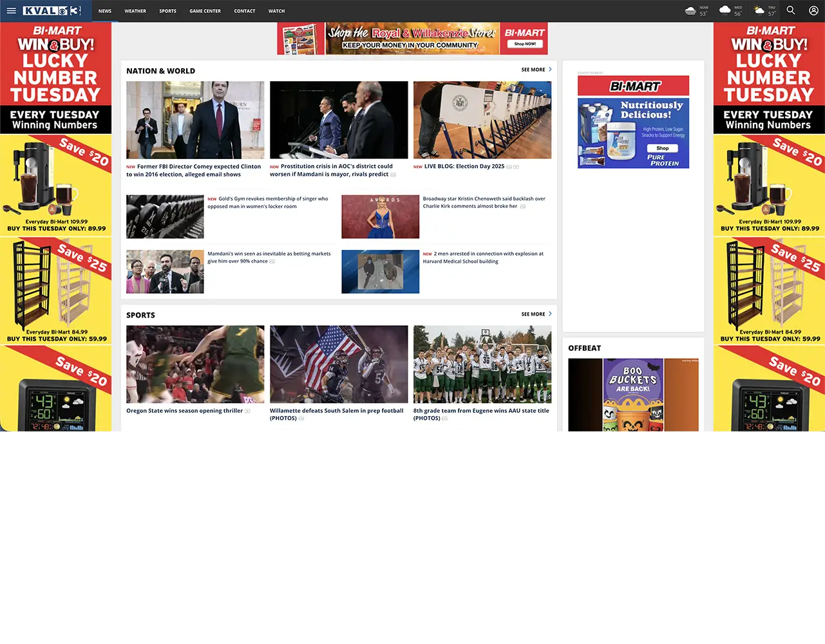Image resolution: width=825 pixels, height=644 pixels.
Task: Open the Sports menu
Action: pyautogui.click(x=167, y=11)
